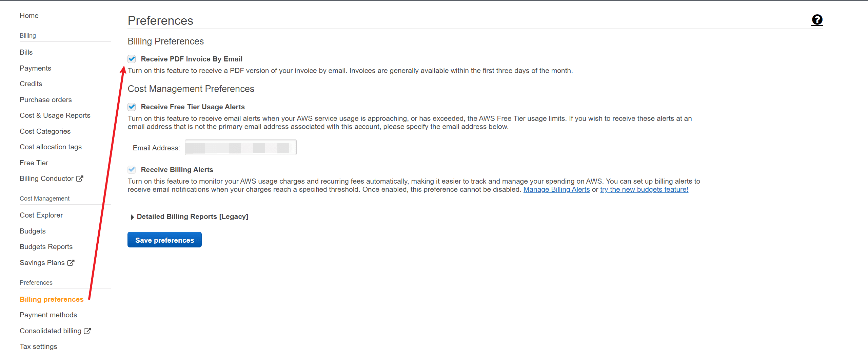Select Tax settings in sidebar
The width and height of the screenshot is (868, 354).
click(38, 347)
